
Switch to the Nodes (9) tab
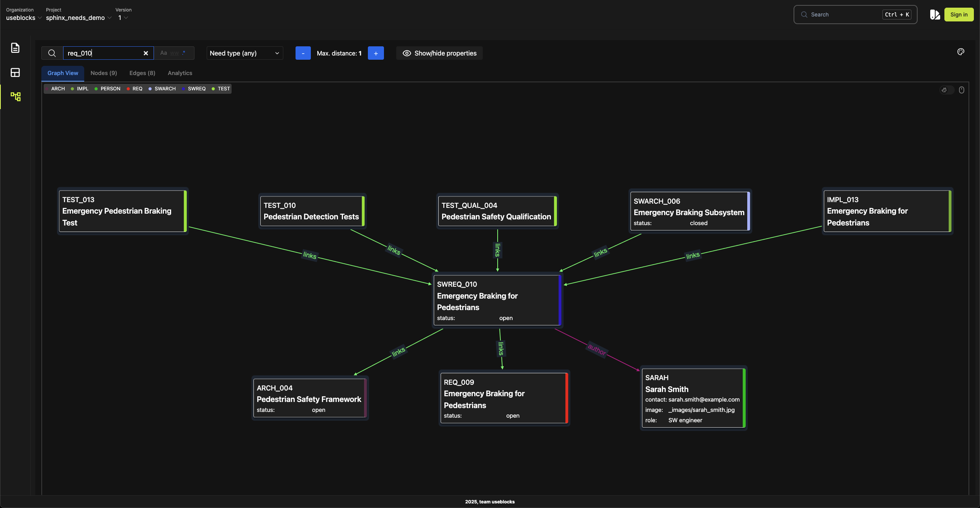tap(104, 73)
